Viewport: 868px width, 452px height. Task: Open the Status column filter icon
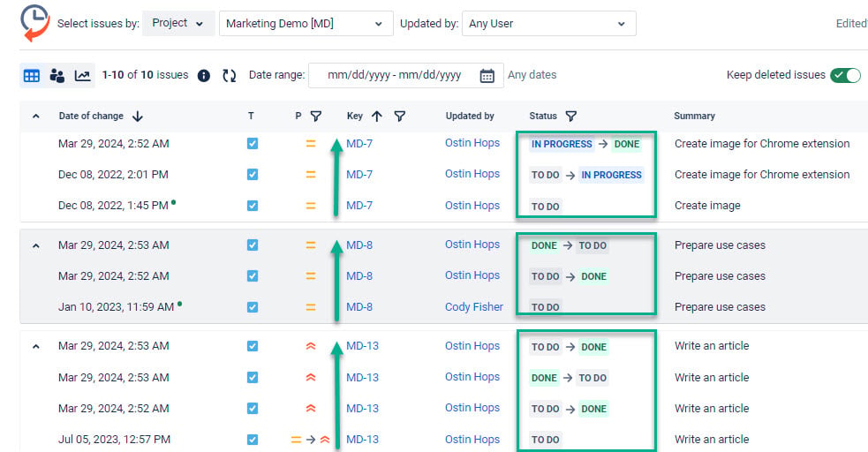coord(570,117)
